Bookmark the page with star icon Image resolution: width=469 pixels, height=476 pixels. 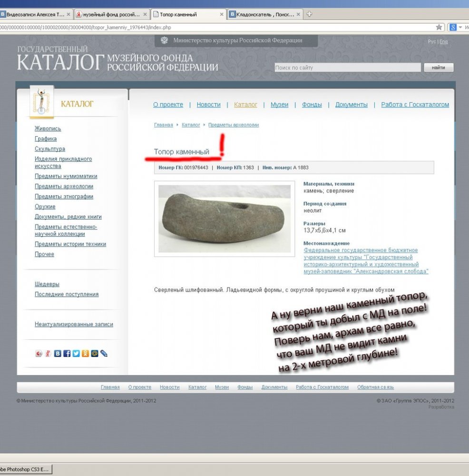439,27
